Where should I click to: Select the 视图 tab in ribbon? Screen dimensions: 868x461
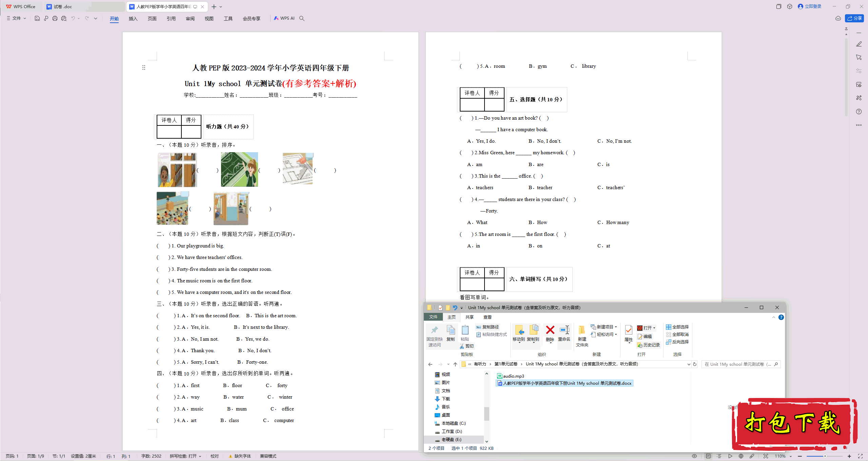pyautogui.click(x=209, y=18)
